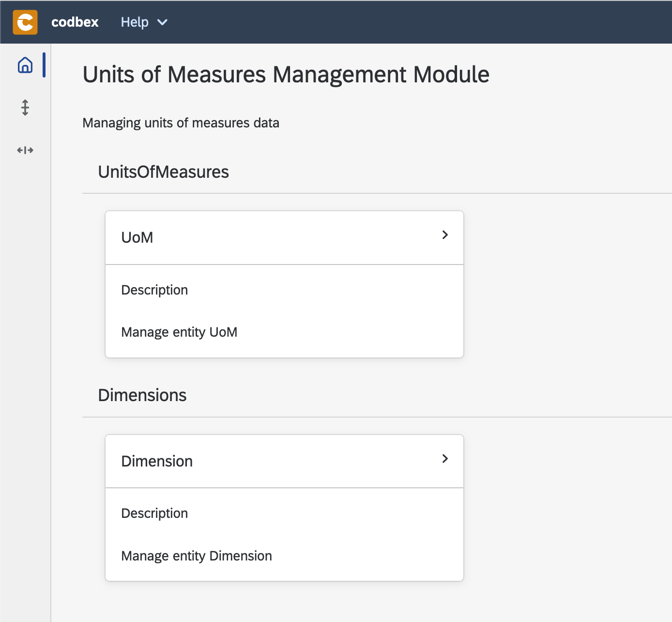Click 'Managing units of measures data' subtitle

pyautogui.click(x=181, y=123)
